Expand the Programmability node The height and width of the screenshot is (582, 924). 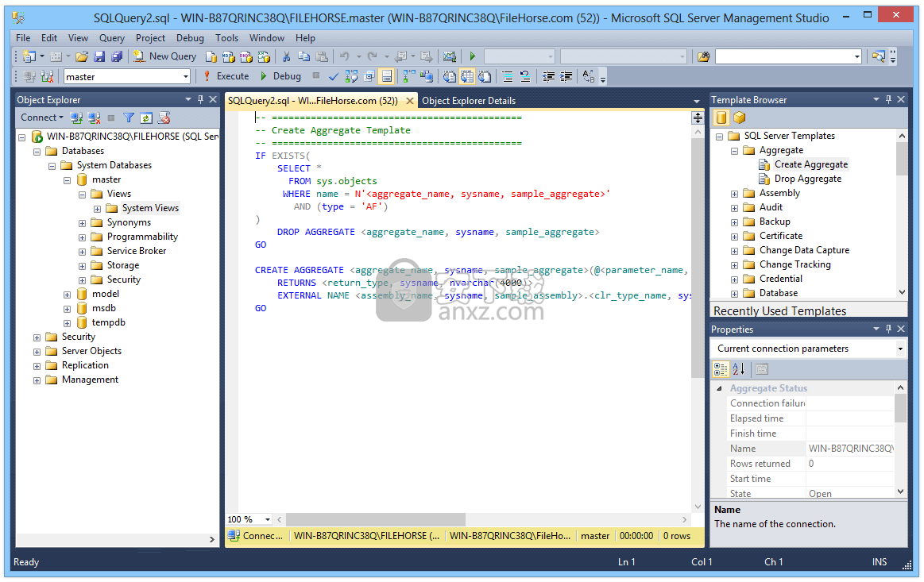tap(82, 237)
